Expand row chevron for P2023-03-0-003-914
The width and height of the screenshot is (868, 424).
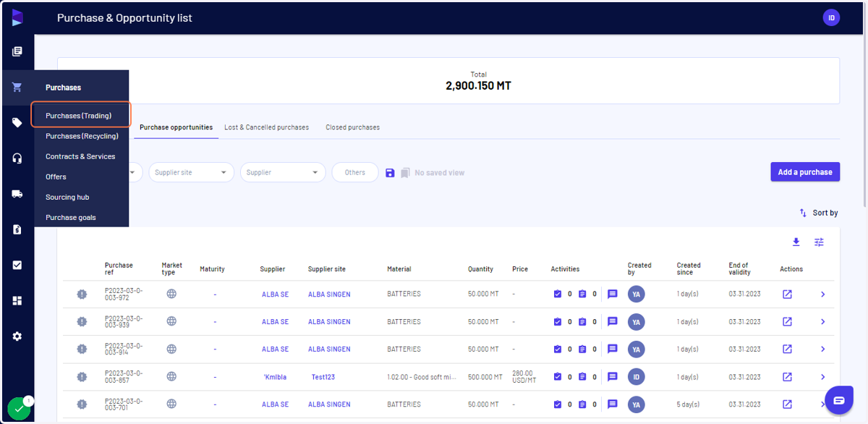(x=822, y=349)
